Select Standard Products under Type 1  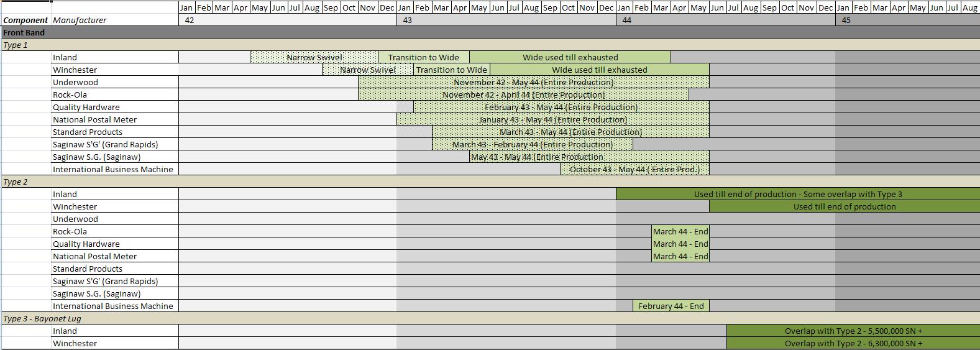(115, 132)
